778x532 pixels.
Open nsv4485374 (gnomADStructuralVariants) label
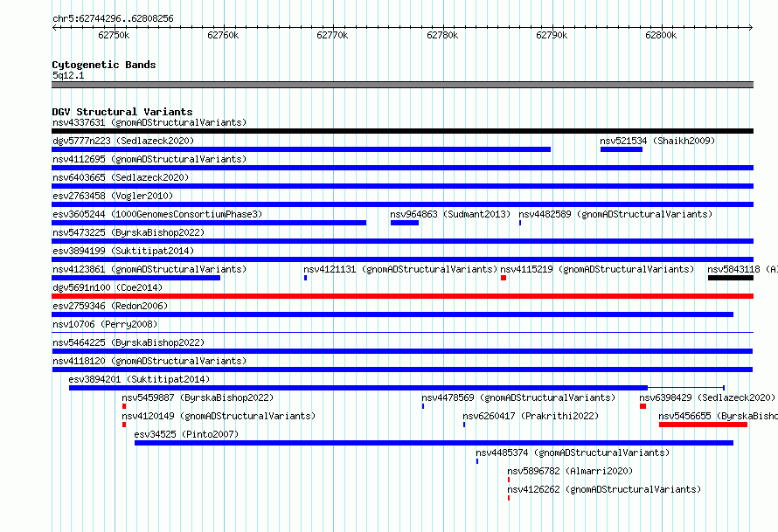point(573,453)
